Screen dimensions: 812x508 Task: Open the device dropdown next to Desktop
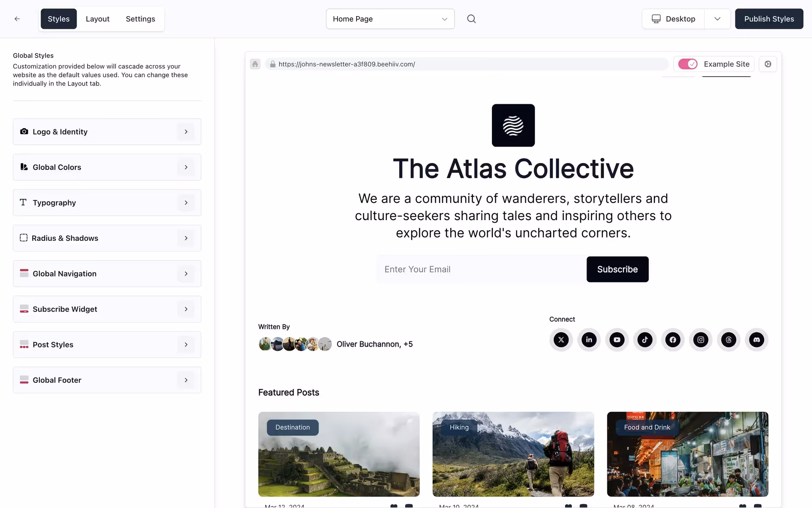point(717,19)
